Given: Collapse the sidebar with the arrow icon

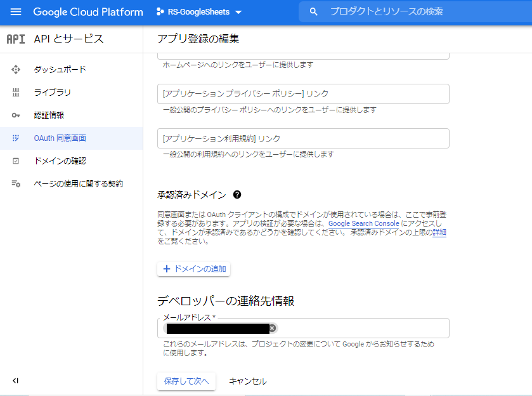Looking at the screenshot, I should pos(15,381).
